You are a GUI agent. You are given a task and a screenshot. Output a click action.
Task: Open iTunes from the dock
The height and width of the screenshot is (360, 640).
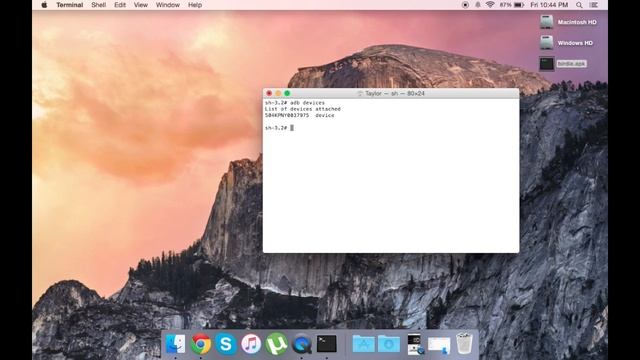pyautogui.click(x=251, y=344)
